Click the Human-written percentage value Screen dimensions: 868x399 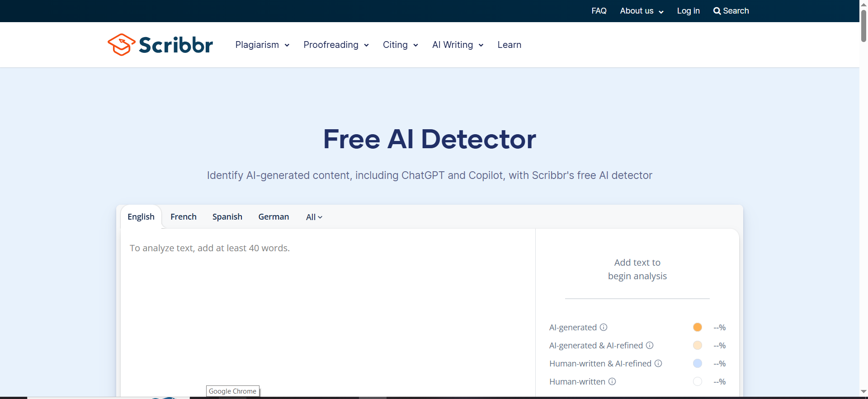720,381
